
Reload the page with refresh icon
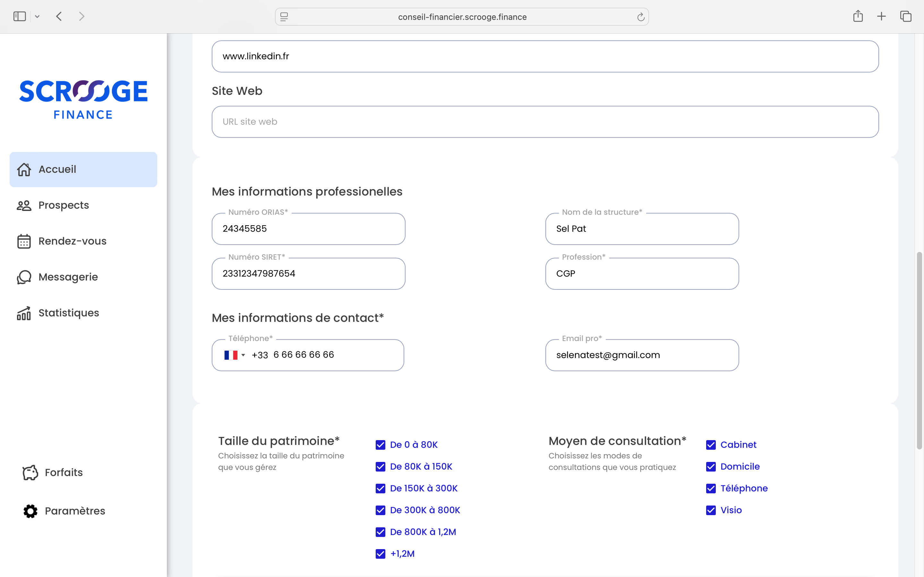tap(641, 17)
